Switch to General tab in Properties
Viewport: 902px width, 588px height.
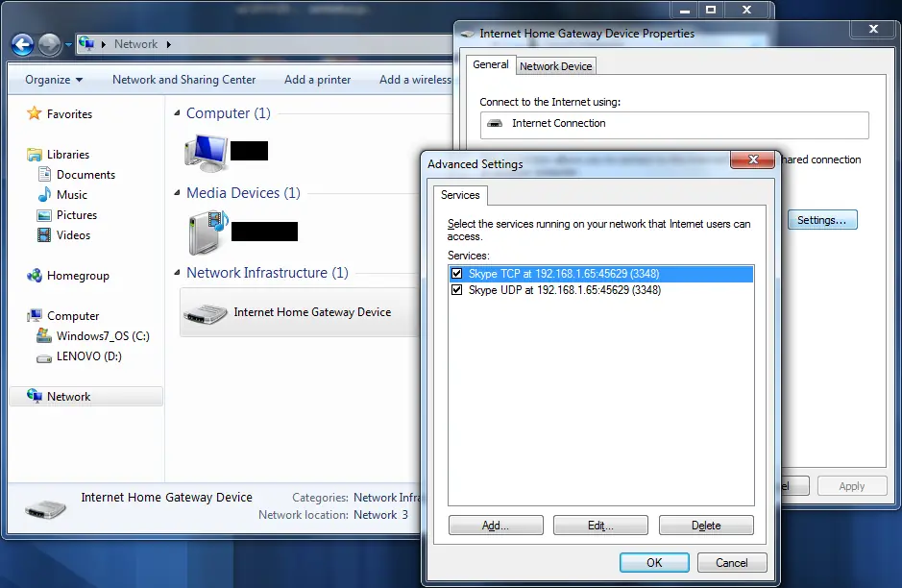tap(491, 64)
